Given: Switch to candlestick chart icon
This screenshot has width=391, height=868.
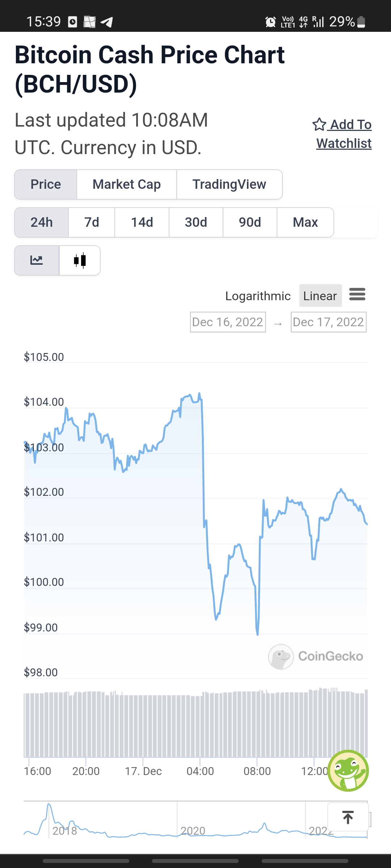Looking at the screenshot, I should click(80, 260).
